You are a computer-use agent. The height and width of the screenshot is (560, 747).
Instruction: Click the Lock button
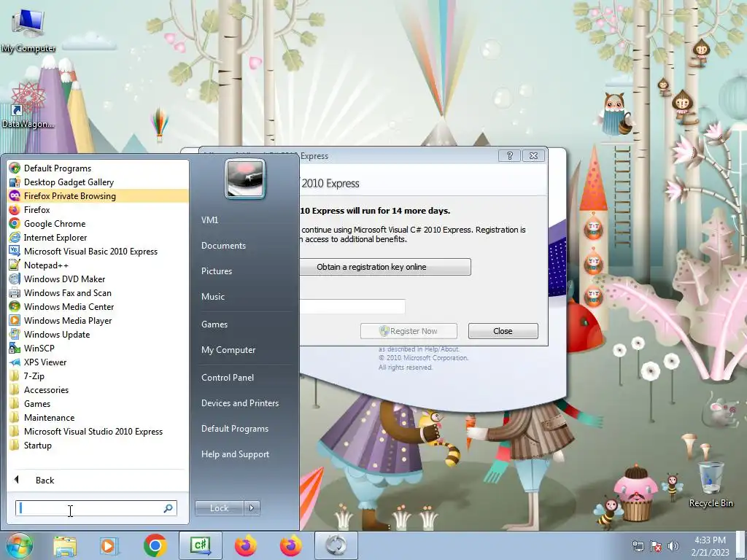click(x=219, y=508)
